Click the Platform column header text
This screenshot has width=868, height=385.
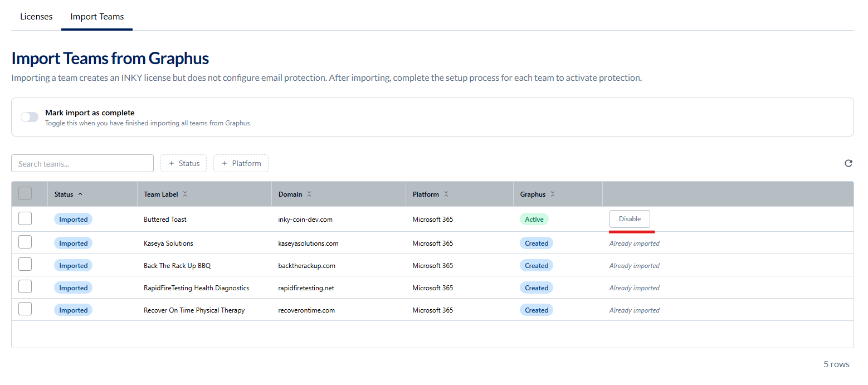(426, 194)
